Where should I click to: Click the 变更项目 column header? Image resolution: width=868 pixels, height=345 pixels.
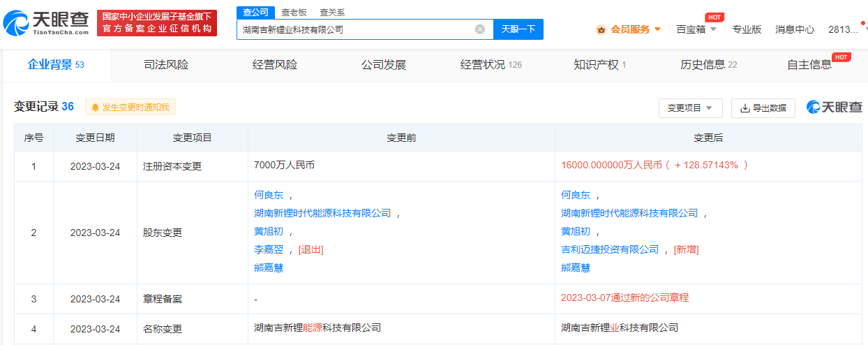[192, 138]
